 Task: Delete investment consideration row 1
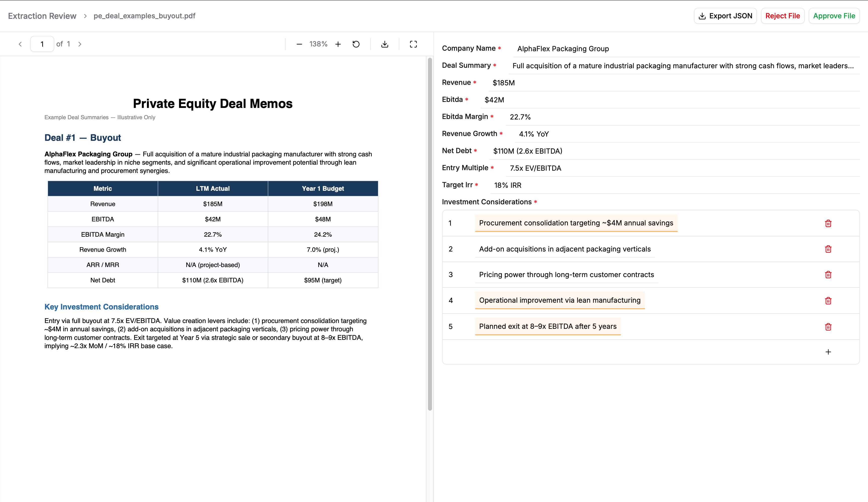(x=828, y=223)
